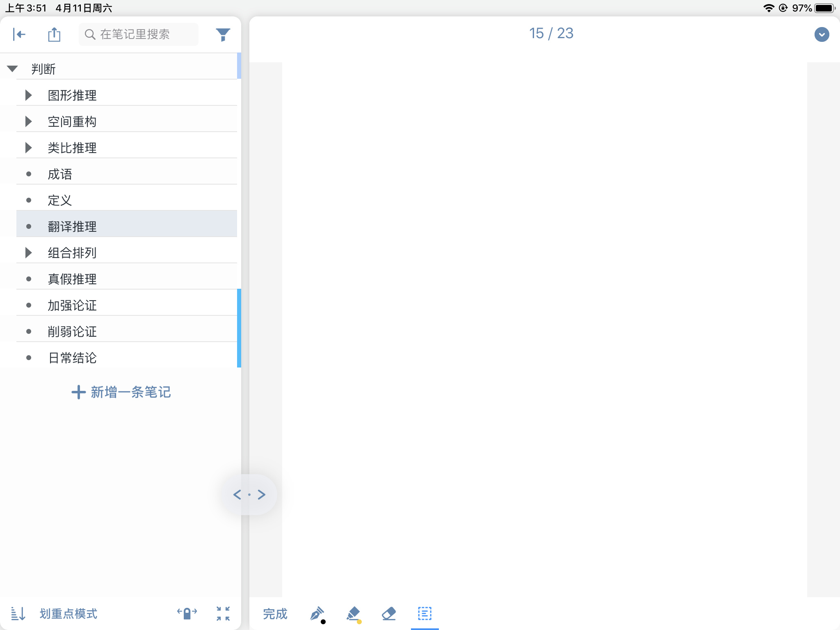The image size is (840, 630).
Task: Open the 图形推理 note text
Action: (x=72, y=96)
